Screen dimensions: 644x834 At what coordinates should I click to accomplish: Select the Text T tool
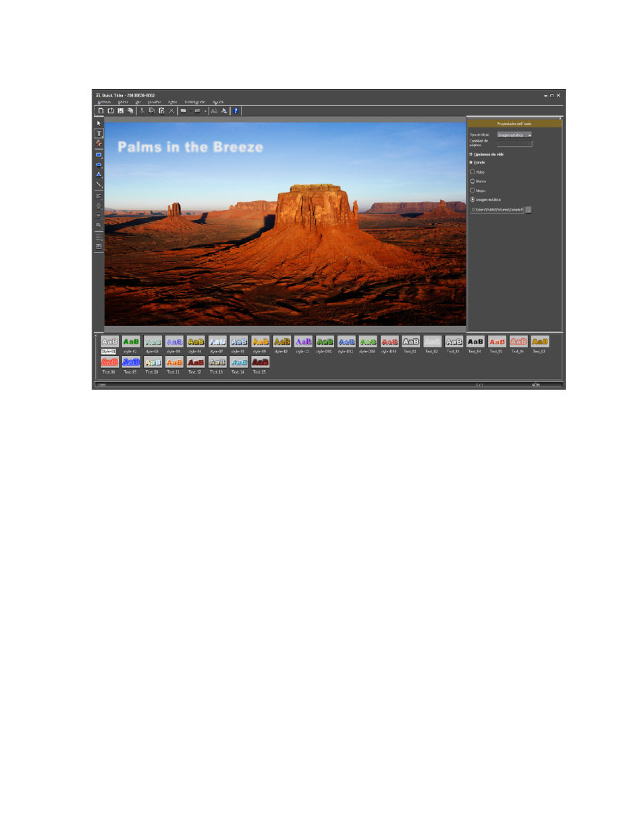point(99,134)
